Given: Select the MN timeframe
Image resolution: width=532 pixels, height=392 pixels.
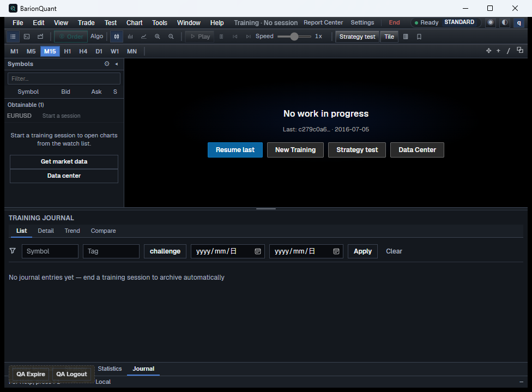Looking at the screenshot, I should click(132, 51).
